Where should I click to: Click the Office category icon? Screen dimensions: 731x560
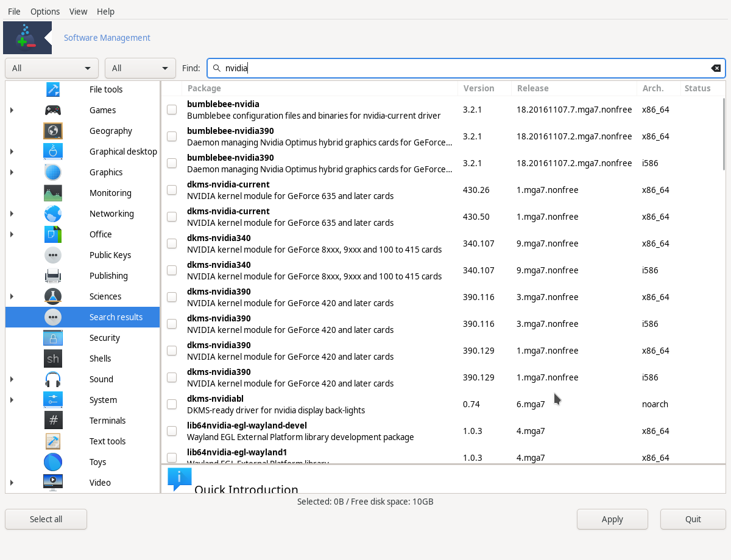53,234
